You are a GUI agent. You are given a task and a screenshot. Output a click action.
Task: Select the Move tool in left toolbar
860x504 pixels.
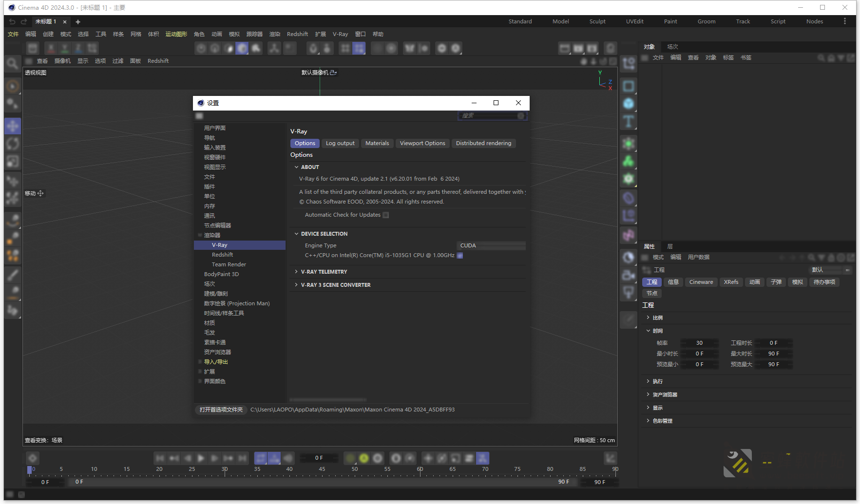coord(13,126)
